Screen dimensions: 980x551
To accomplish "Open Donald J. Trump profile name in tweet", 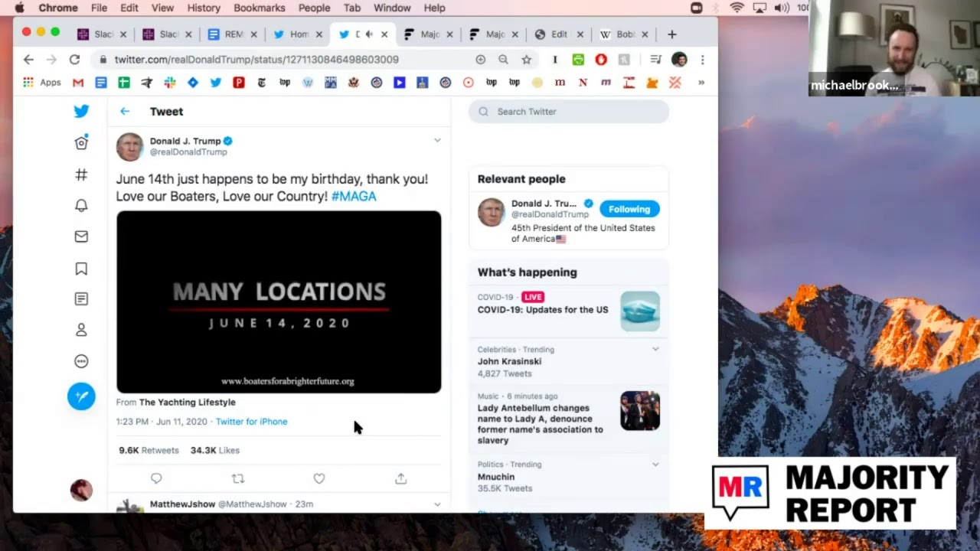I will 185,141.
